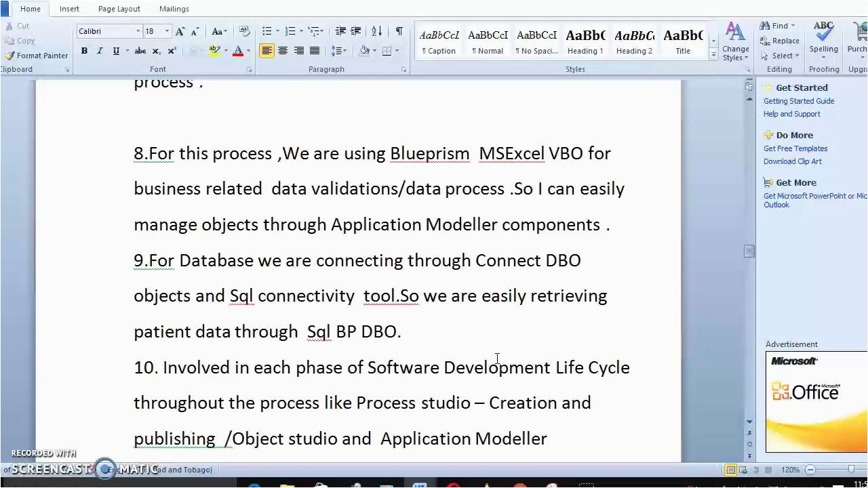The image size is (868, 488).
Task: Click the Get Free Templates link
Action: click(x=795, y=148)
